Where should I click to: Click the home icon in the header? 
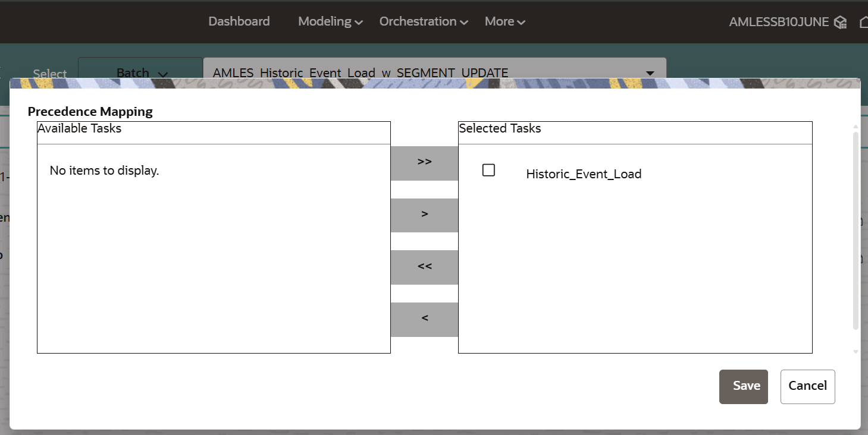pos(864,21)
